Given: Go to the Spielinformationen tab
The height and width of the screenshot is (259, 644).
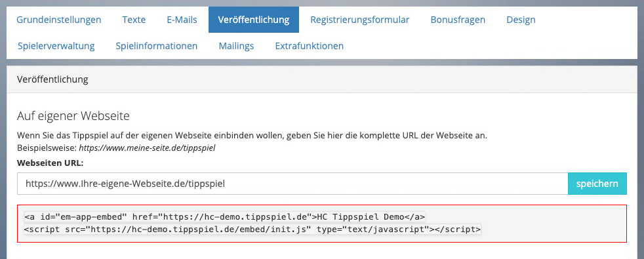Looking at the screenshot, I should [x=157, y=46].
